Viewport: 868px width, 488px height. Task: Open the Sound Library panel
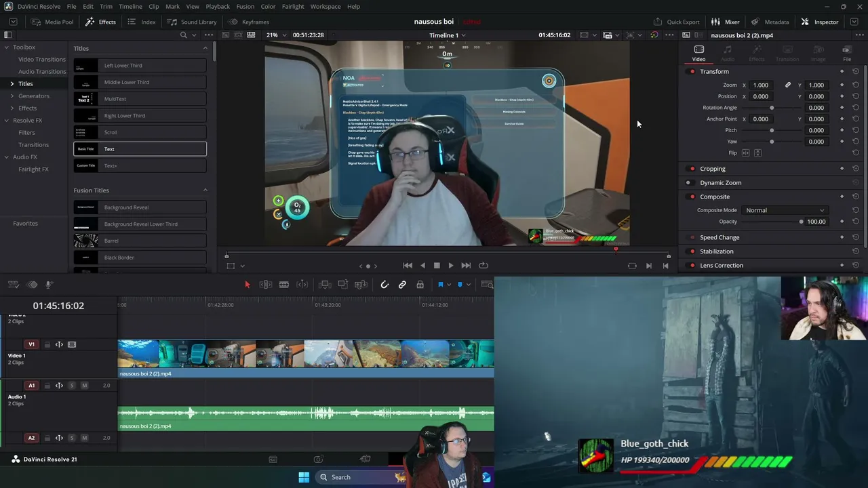192,22
